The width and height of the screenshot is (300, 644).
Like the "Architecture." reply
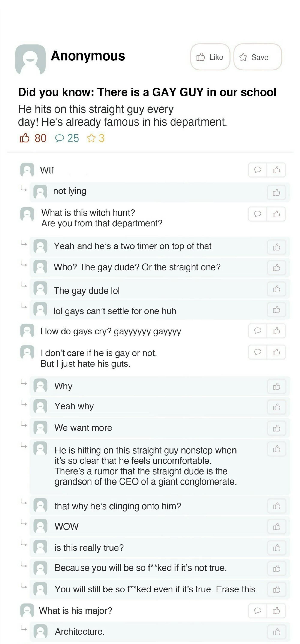point(276,632)
